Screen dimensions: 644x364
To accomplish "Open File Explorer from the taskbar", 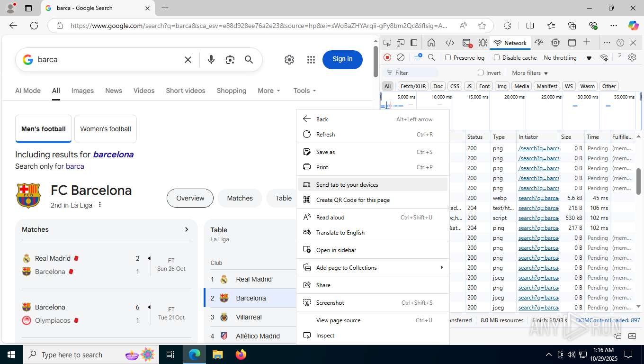I will point(217,355).
